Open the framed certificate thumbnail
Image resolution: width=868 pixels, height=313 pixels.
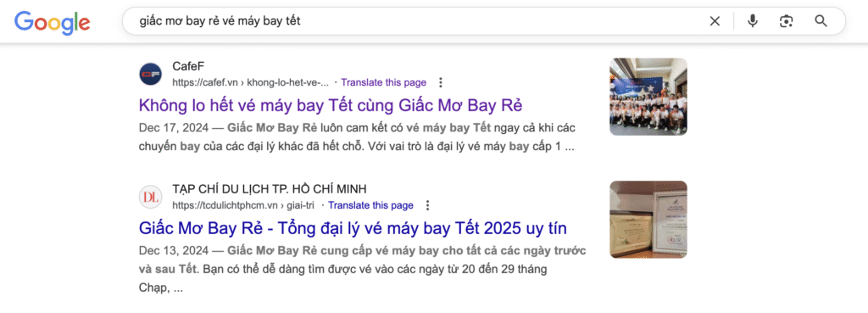[x=648, y=220]
